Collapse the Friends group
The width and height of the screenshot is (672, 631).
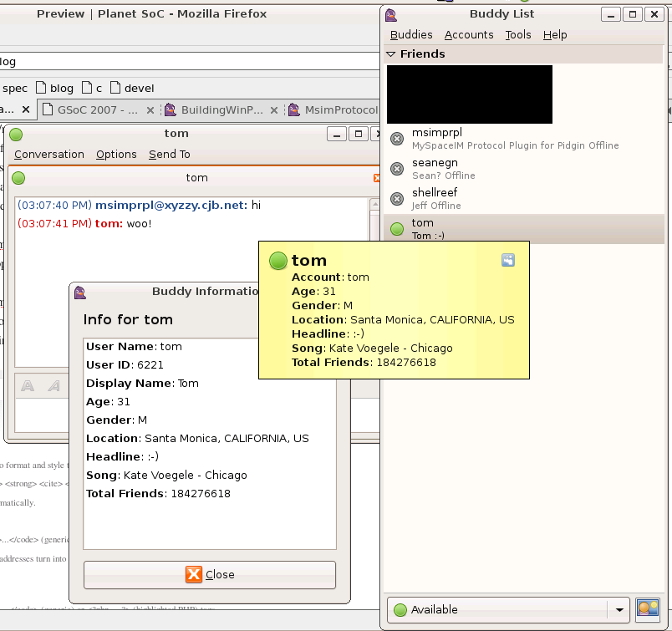[x=390, y=54]
